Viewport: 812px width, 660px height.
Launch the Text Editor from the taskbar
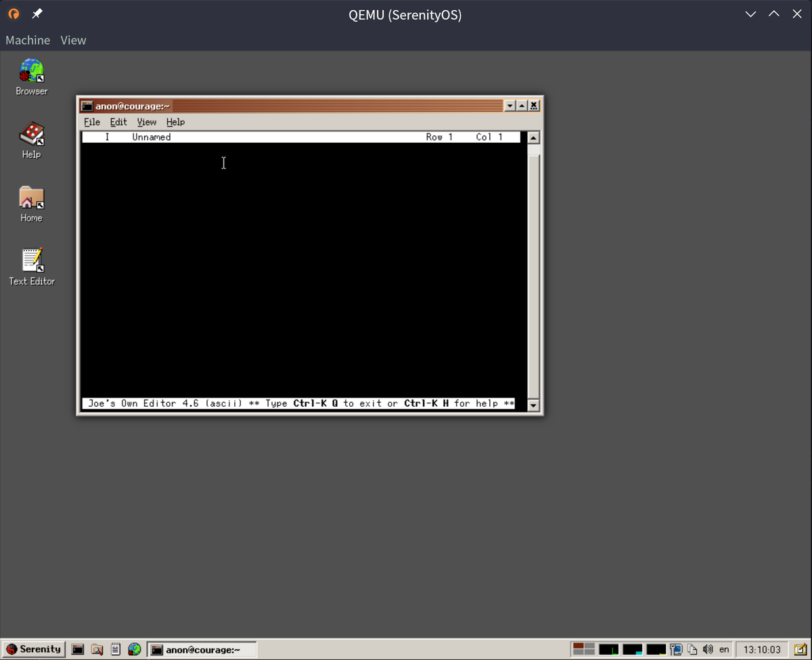click(x=116, y=649)
